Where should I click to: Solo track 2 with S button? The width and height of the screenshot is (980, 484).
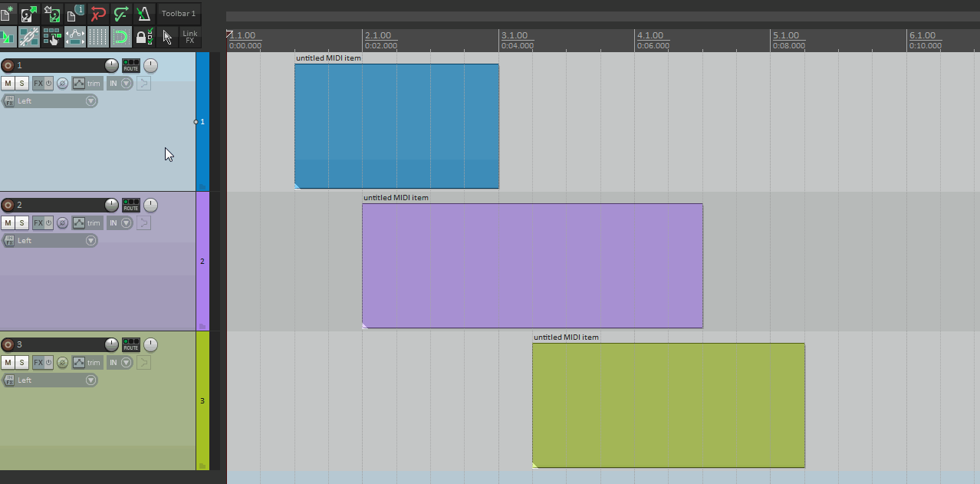pos(21,223)
